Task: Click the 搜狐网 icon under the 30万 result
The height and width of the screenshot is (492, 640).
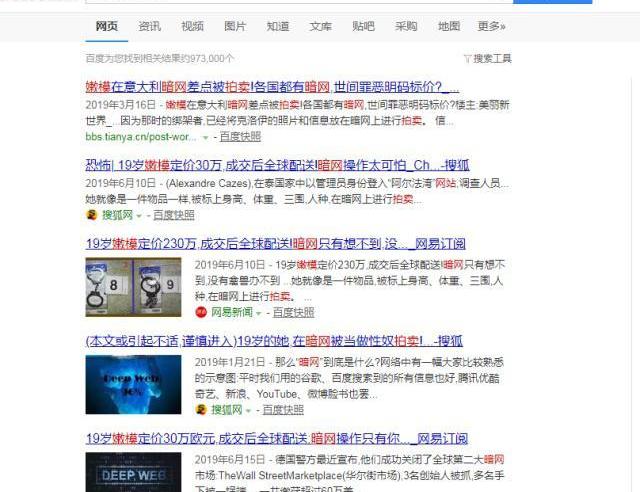Action: click(x=92, y=215)
